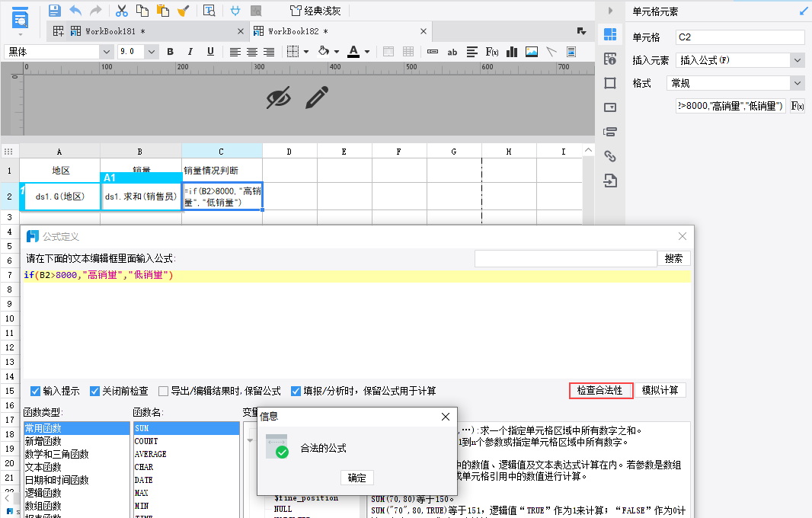812x518 pixels.
Task: Click 确定 in the 信息 dialog
Action: click(356, 478)
